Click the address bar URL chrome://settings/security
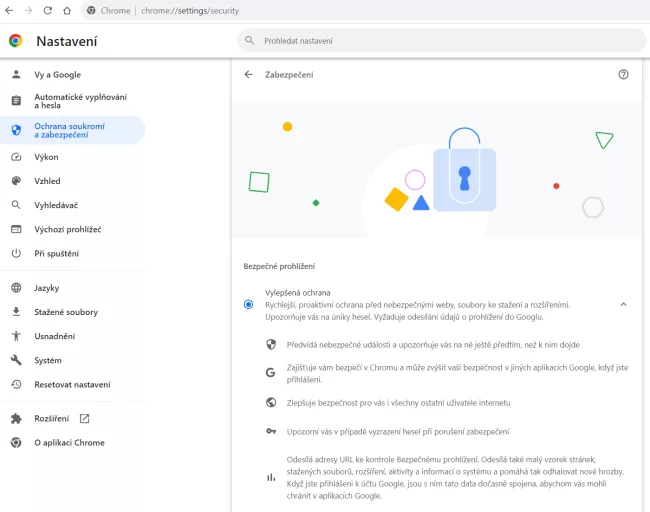650x512 pixels. click(190, 11)
